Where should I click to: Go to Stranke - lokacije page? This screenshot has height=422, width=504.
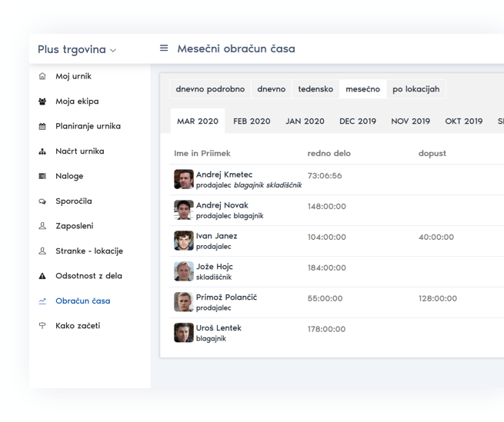click(x=88, y=251)
